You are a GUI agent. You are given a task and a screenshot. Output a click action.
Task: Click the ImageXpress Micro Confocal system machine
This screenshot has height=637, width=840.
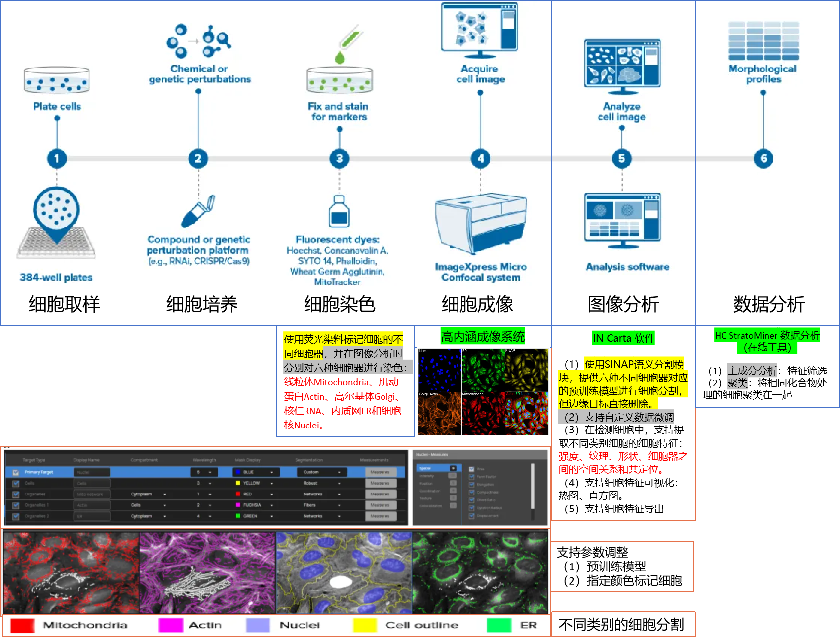tap(480, 224)
